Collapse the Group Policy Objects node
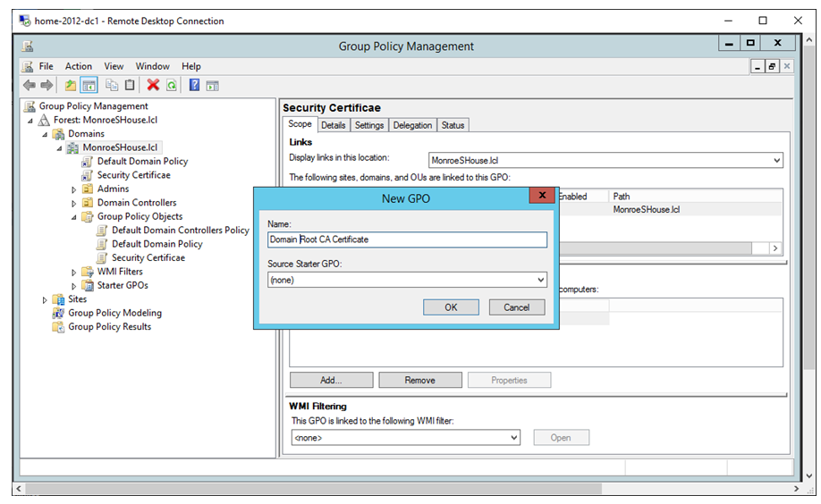 [74, 216]
